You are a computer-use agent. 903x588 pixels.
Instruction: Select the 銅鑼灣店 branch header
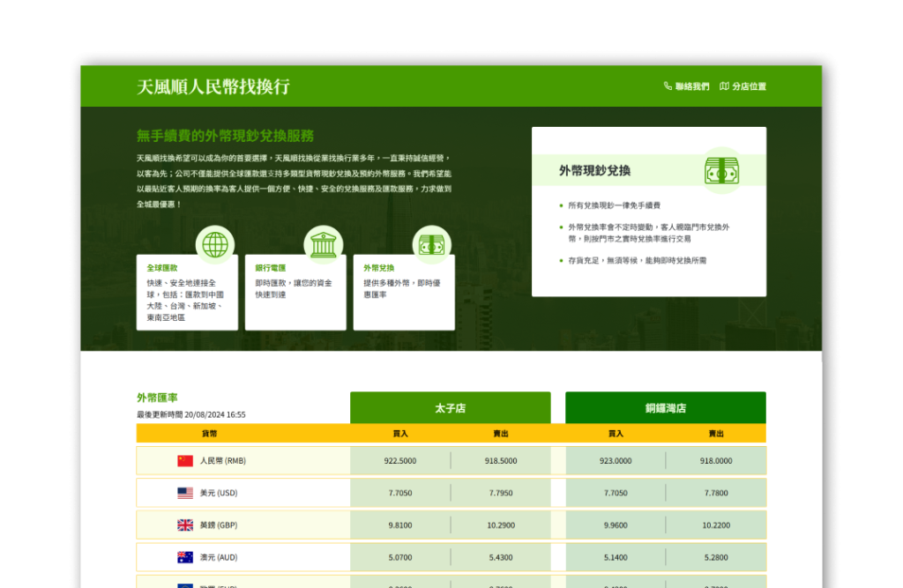click(665, 408)
